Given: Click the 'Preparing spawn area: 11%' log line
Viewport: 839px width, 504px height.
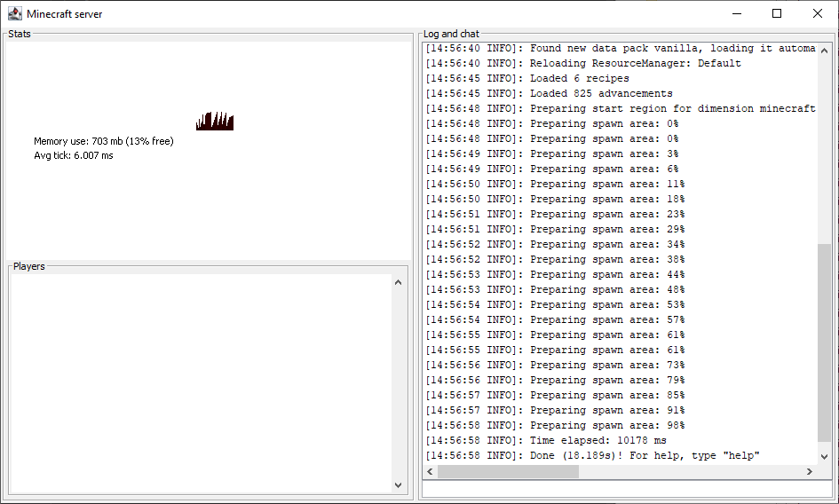Looking at the screenshot, I should (556, 184).
